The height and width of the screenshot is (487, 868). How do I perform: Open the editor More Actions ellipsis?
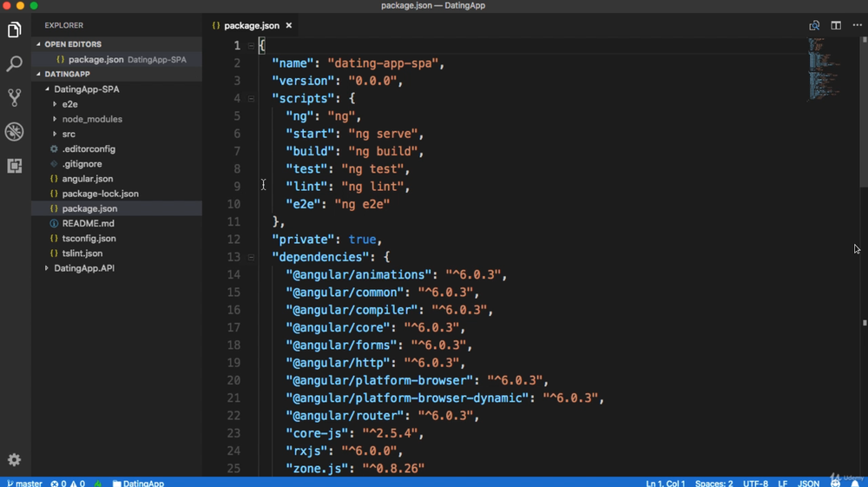pos(857,25)
